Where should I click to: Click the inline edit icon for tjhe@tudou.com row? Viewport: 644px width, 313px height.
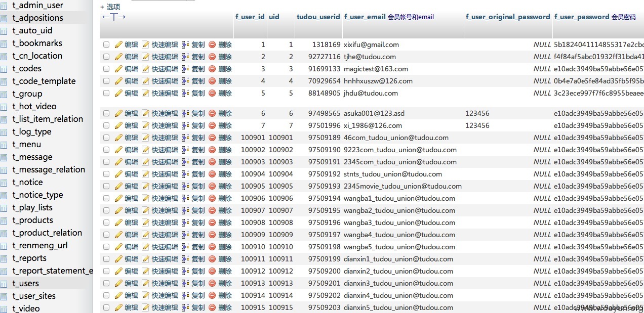pos(146,57)
